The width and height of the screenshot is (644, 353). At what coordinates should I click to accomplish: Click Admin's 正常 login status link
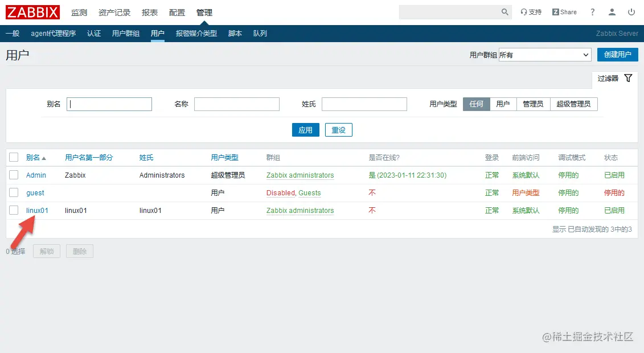[x=491, y=175]
